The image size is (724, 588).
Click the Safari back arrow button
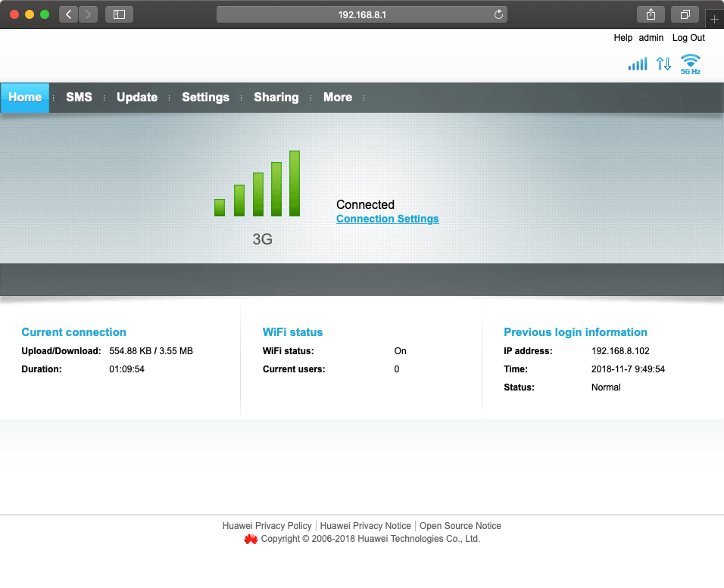68,14
